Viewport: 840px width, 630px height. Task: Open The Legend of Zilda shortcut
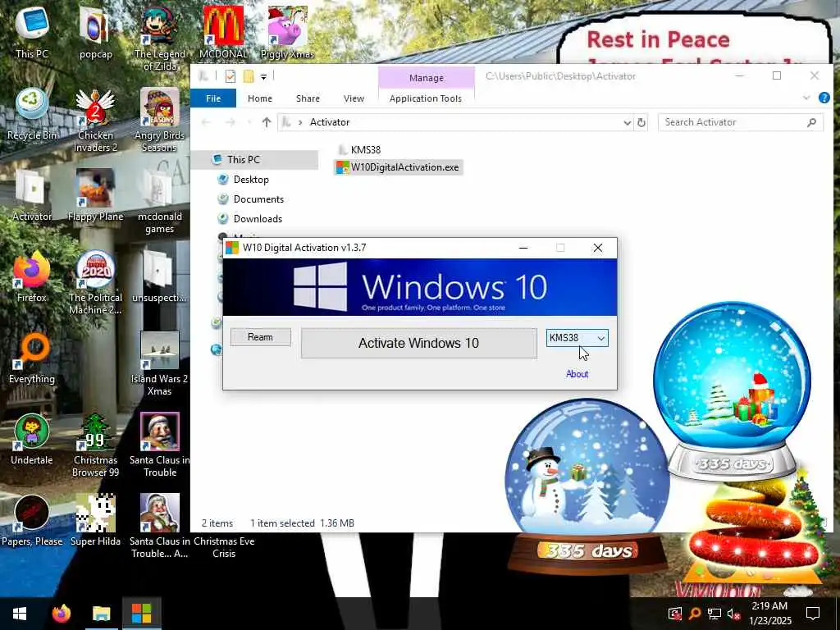pyautogui.click(x=159, y=39)
